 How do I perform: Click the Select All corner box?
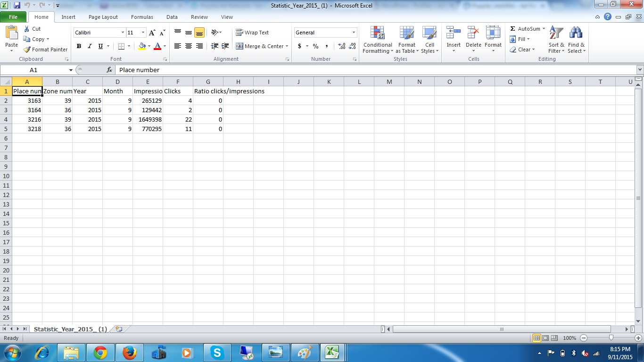[x=6, y=82]
